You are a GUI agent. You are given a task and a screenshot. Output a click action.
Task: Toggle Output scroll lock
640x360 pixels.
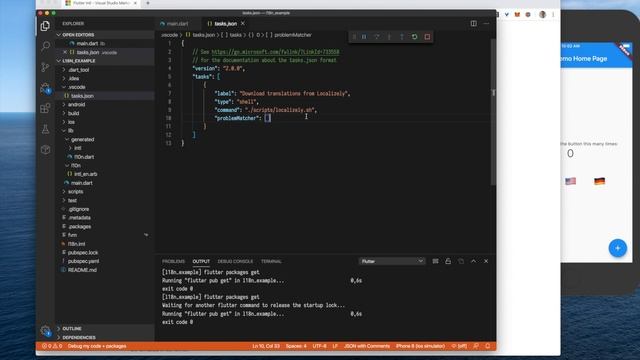pos(448,261)
